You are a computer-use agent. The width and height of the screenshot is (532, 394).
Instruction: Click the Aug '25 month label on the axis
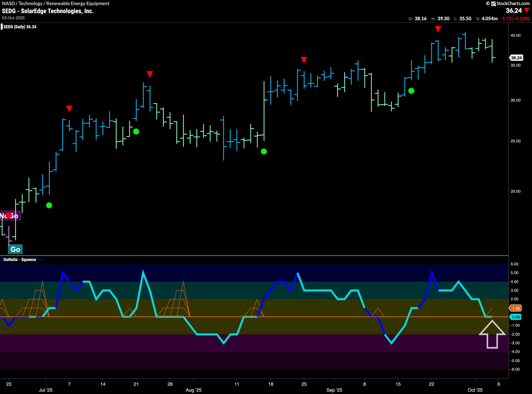194,390
